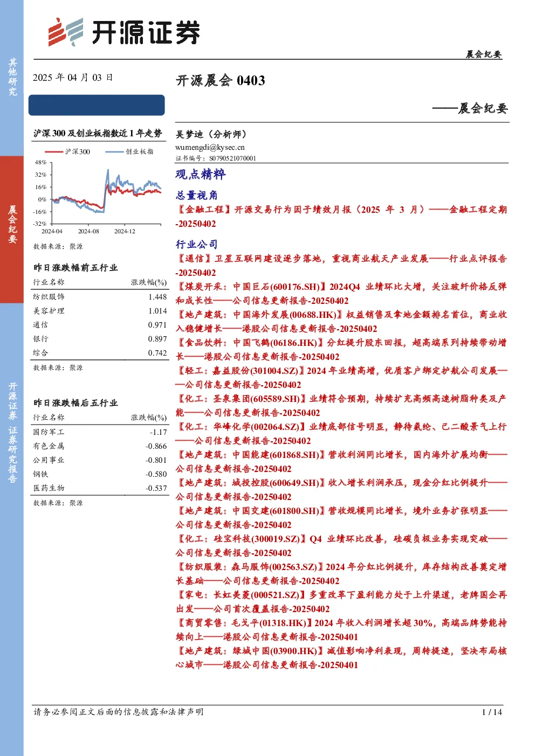Open the 毛戈平(01318.HK) report link
The width and height of the screenshot is (535, 756).
coord(341,630)
